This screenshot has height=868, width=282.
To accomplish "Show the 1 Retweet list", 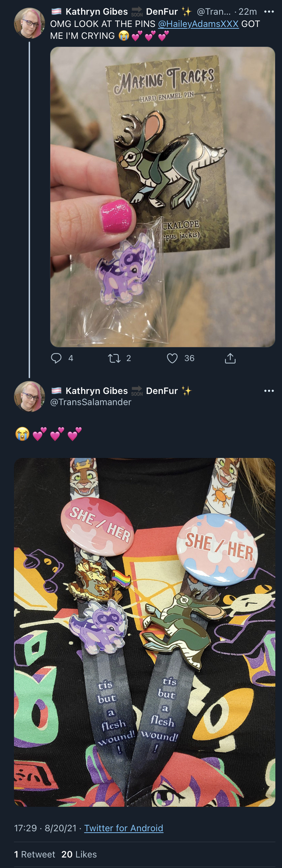I will point(35,854).
